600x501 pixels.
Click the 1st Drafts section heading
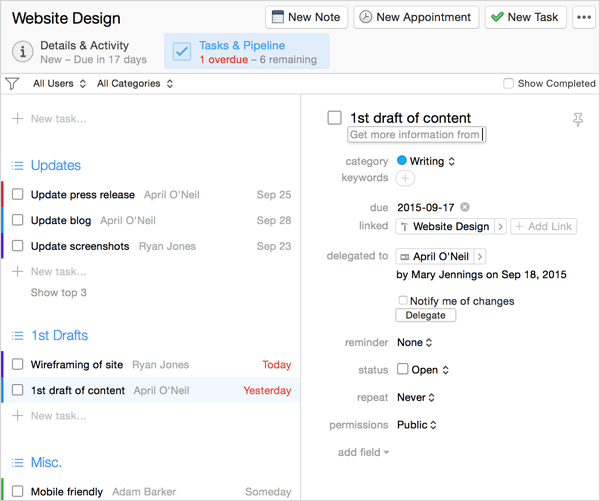click(x=59, y=335)
